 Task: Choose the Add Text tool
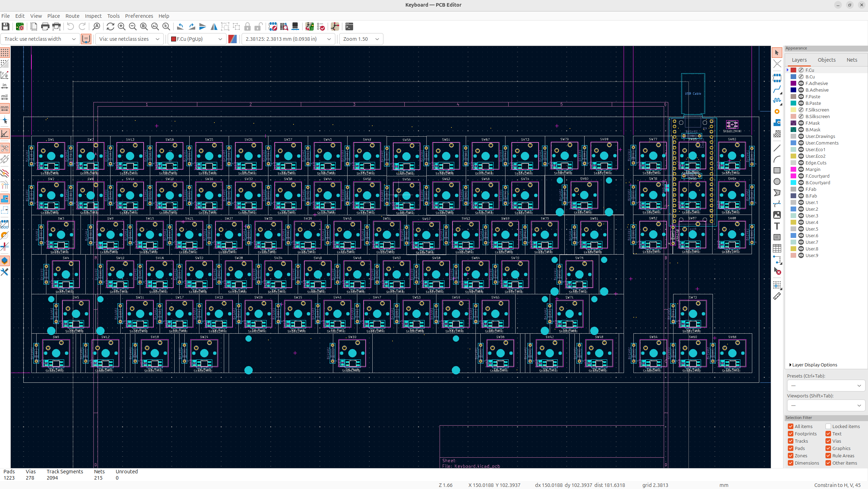point(777,226)
